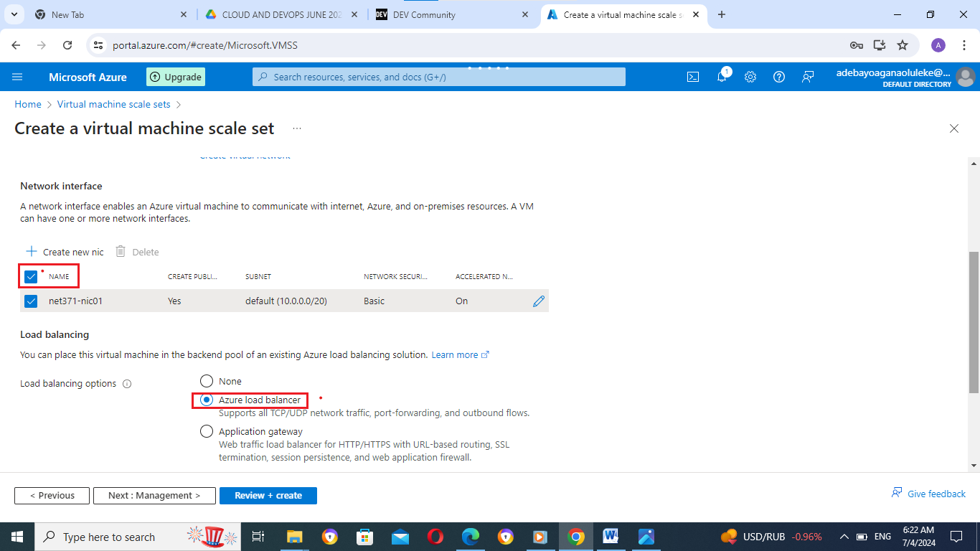980x551 pixels.
Task: Launch Microsoft Edge from the taskbar
Action: coord(471,537)
